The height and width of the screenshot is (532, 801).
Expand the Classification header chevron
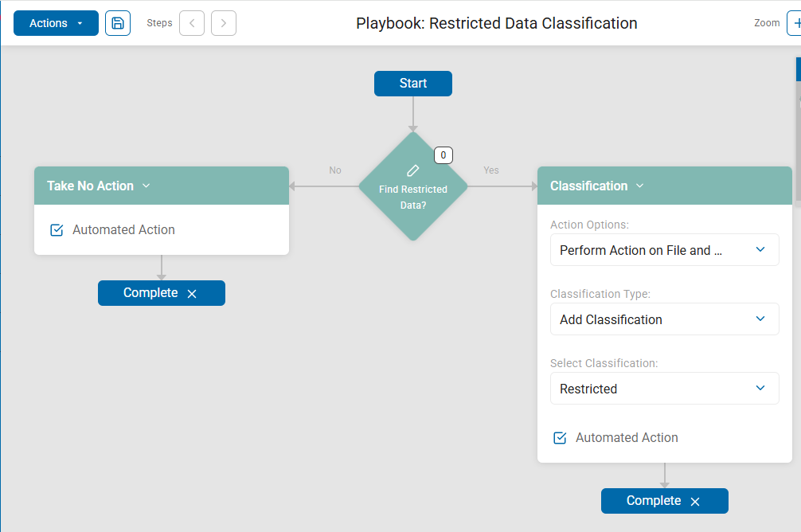pos(640,186)
